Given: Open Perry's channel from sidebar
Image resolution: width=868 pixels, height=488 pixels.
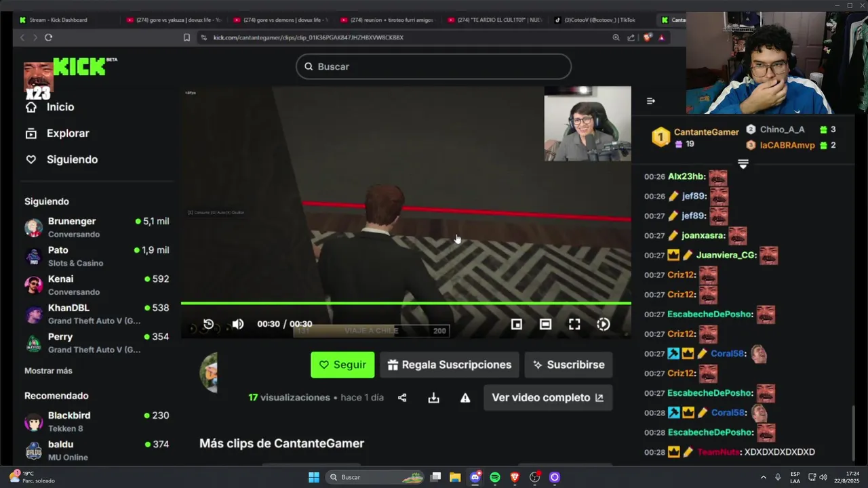Looking at the screenshot, I should (97, 342).
